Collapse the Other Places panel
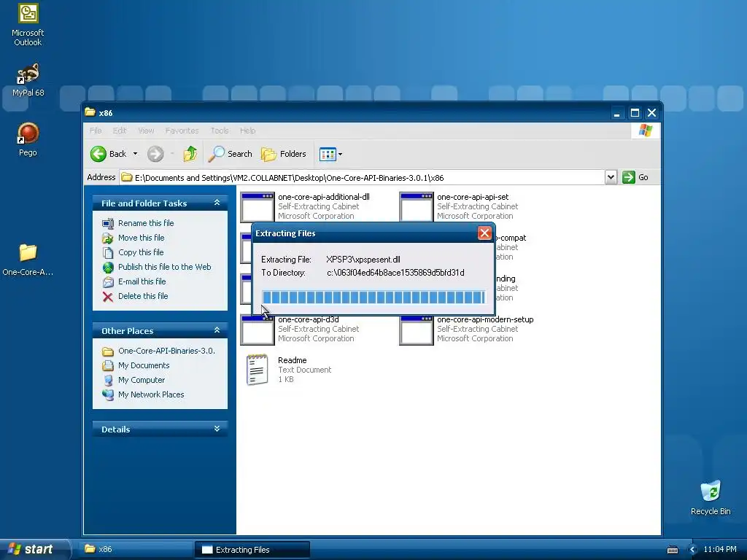This screenshot has height=560, width=747. (217, 330)
